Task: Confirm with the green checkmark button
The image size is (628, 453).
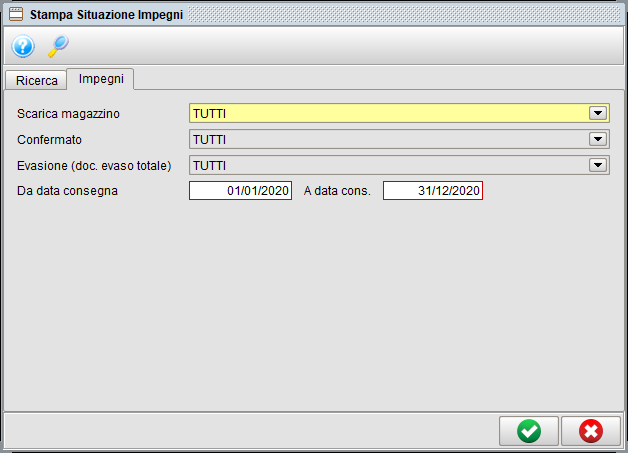Action: tap(529, 431)
